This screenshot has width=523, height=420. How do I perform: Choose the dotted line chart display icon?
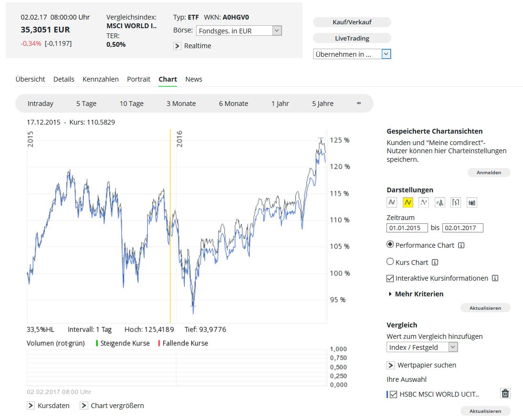click(424, 202)
